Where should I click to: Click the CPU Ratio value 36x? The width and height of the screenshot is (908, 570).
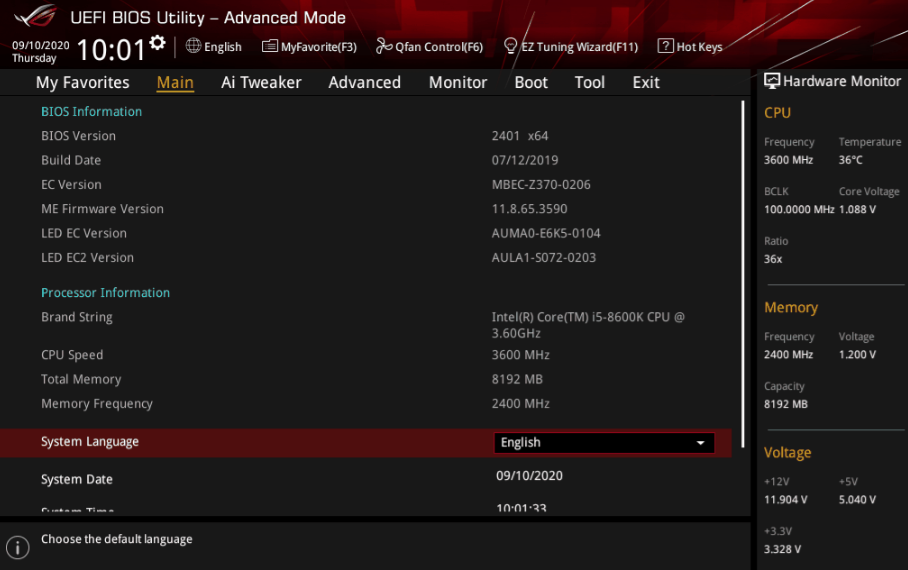pos(773,259)
